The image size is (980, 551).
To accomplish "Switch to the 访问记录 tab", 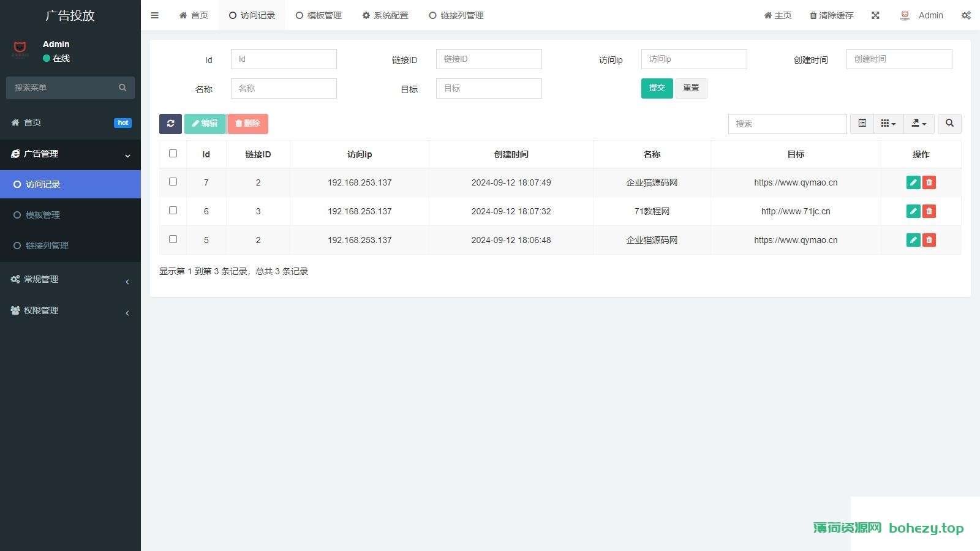I will [252, 15].
